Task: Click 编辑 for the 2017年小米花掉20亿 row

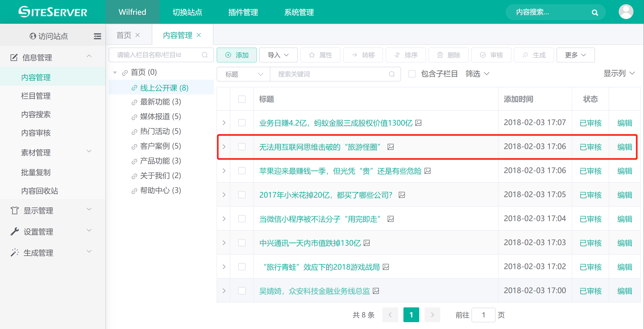Action: pyautogui.click(x=625, y=195)
